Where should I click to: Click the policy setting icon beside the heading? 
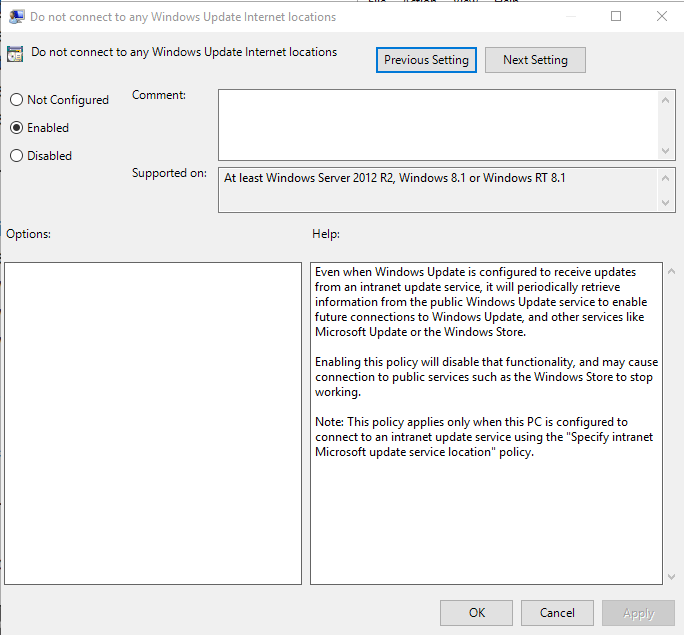coord(15,54)
